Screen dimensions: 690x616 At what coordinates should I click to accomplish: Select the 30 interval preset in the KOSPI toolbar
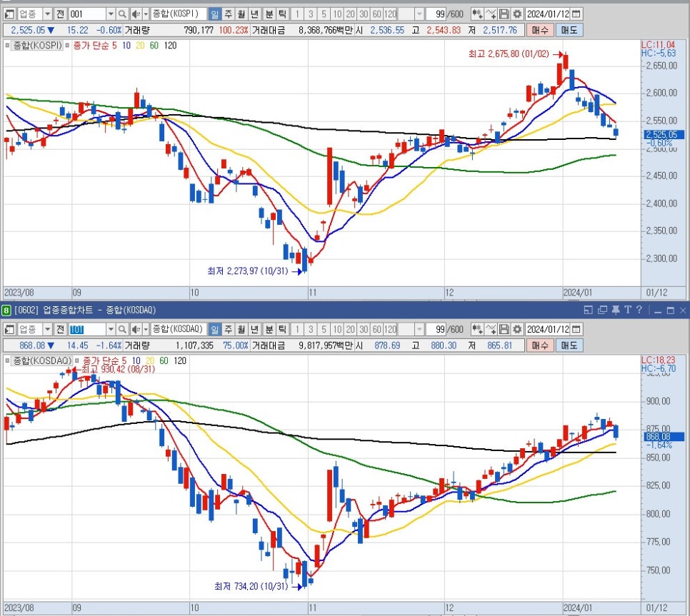pyautogui.click(x=364, y=14)
